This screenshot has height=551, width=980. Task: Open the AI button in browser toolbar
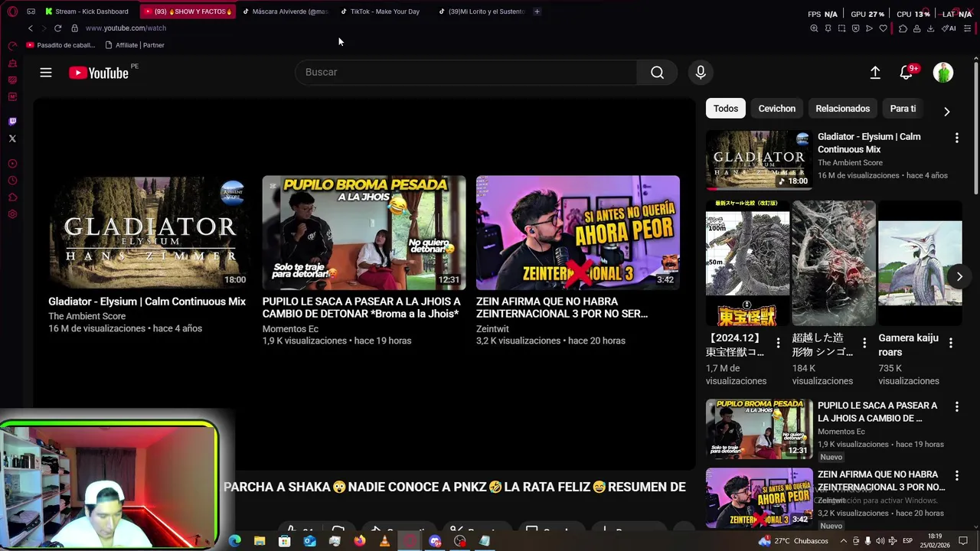click(x=948, y=28)
